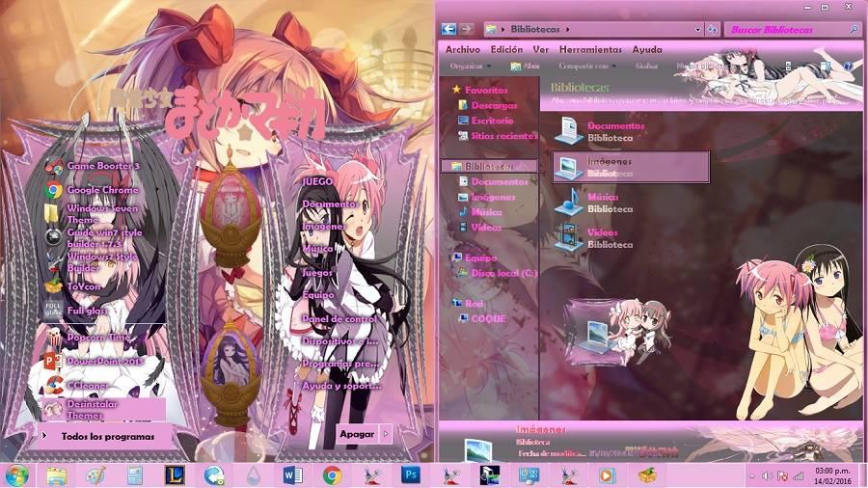Select Sitios recientes in navigation pane
The image size is (868, 488).
[x=497, y=136]
